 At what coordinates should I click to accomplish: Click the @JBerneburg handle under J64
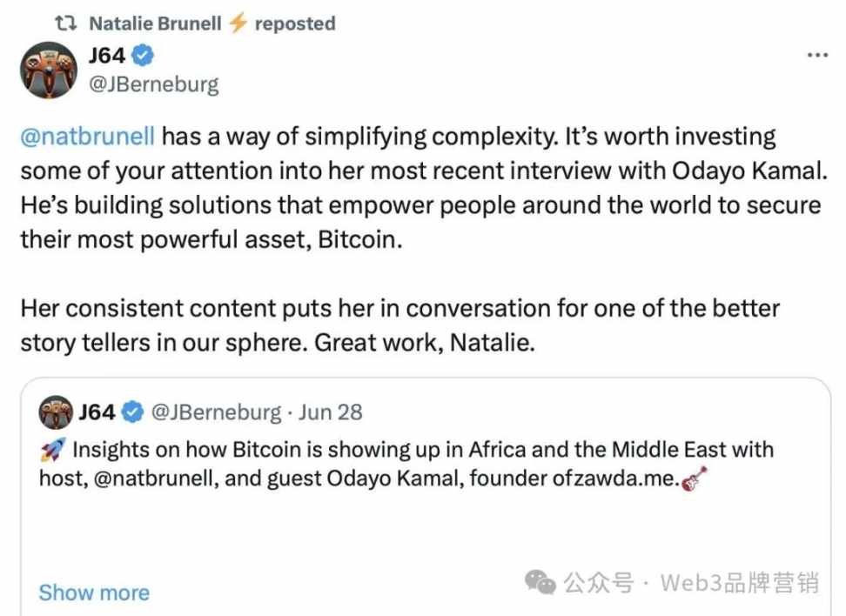(154, 84)
